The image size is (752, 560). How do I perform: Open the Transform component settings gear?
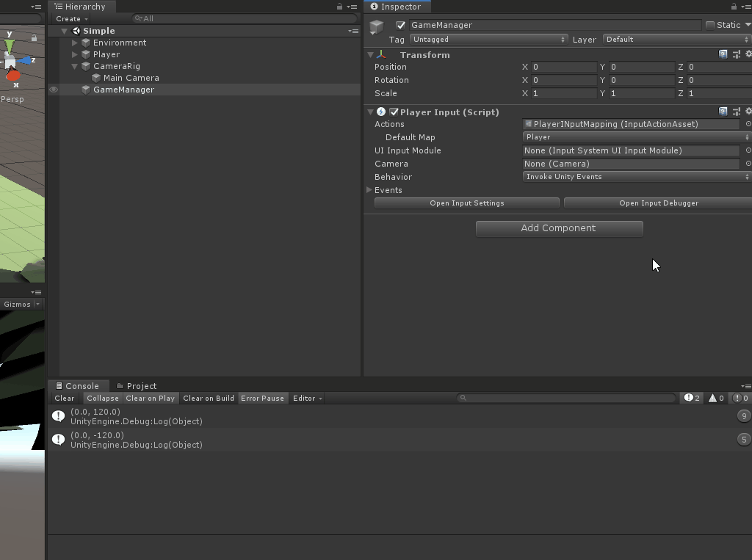pos(748,54)
